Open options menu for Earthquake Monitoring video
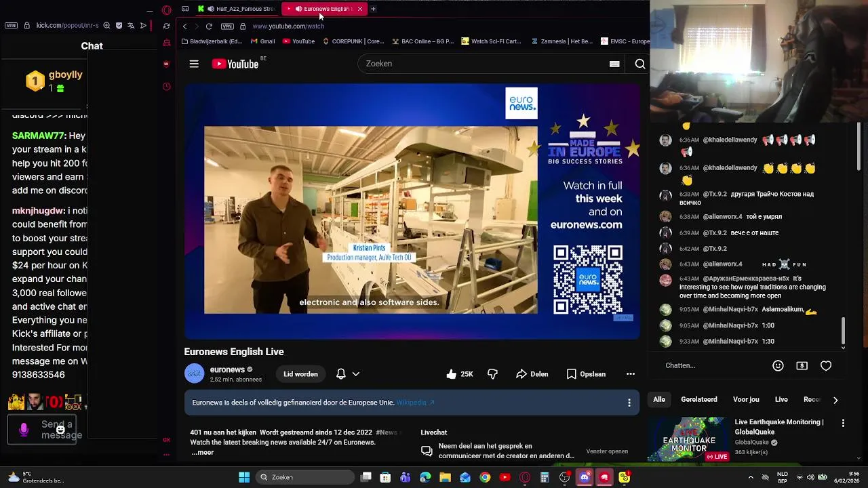Viewport: 868px width, 488px height. click(x=843, y=423)
